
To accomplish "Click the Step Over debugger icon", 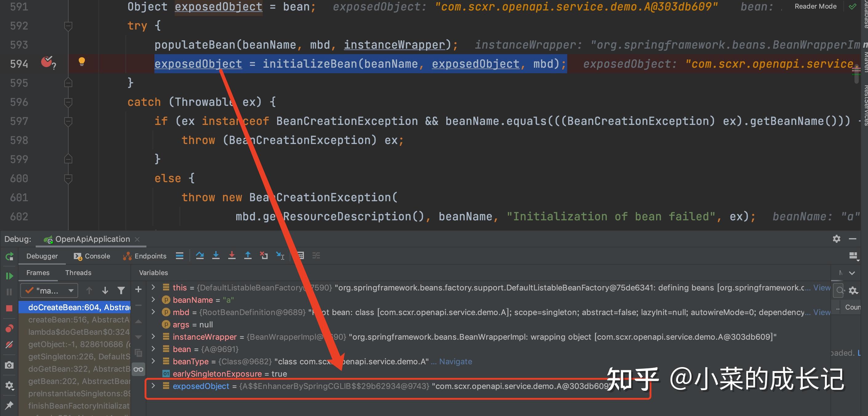I will [x=200, y=255].
